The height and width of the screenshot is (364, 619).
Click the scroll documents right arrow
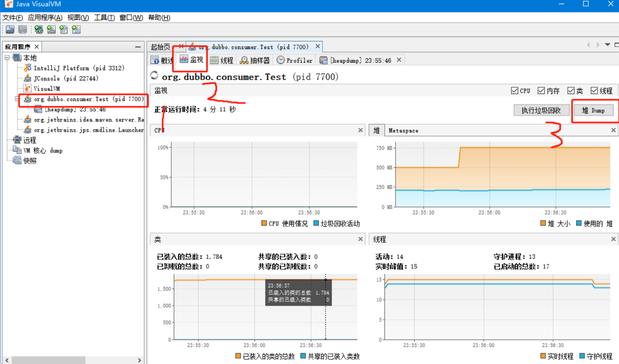[598, 45]
